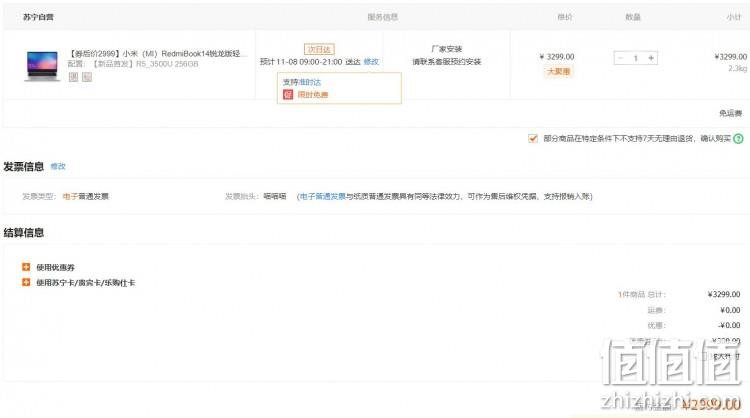Viewport: 750px width, 418px height.
Task: Click the 运费 ¥0.00 amount
Action: click(730, 310)
